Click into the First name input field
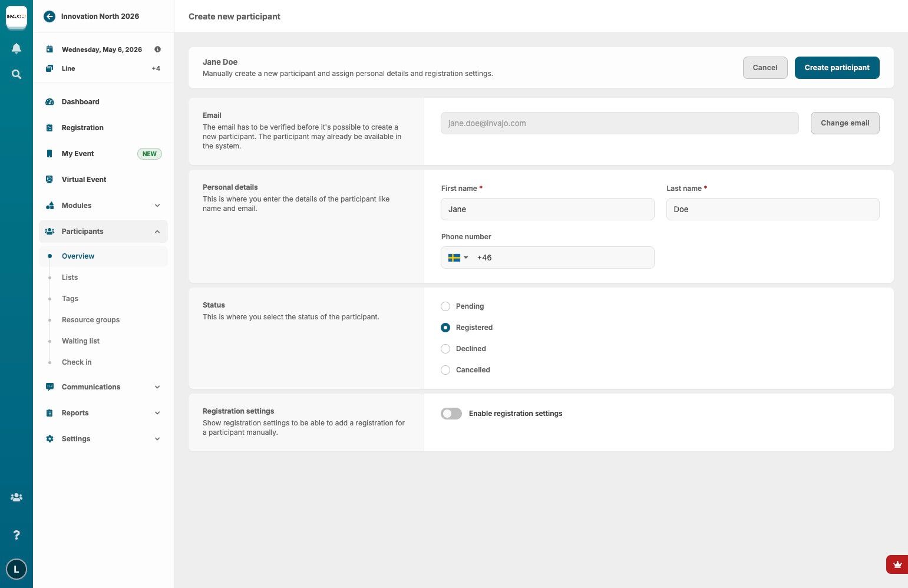Image resolution: width=908 pixels, height=588 pixels. tap(547, 209)
